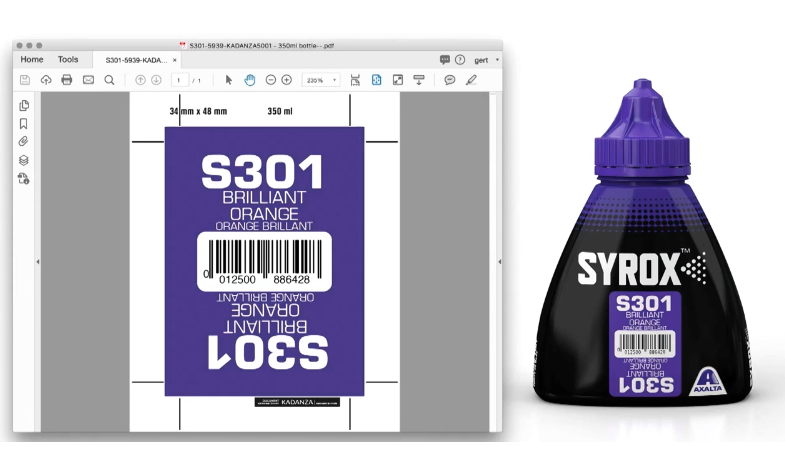Click the fit width scrolling icon
Screen dimensions: 785x449
355,80
